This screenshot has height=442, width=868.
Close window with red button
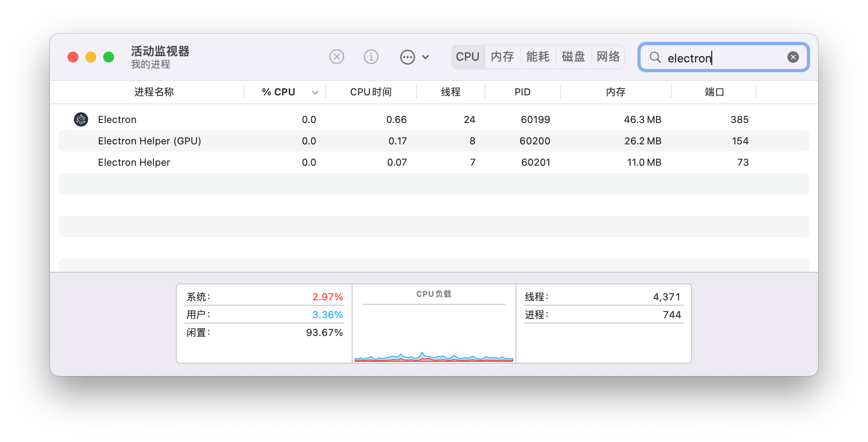[73, 57]
